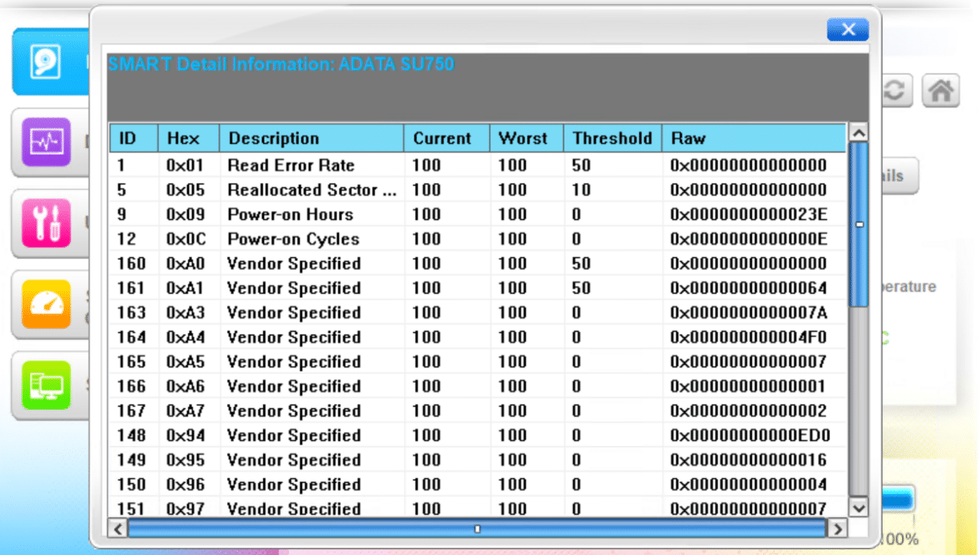Open the orange speedometer optimization sidebar icon

(46, 304)
